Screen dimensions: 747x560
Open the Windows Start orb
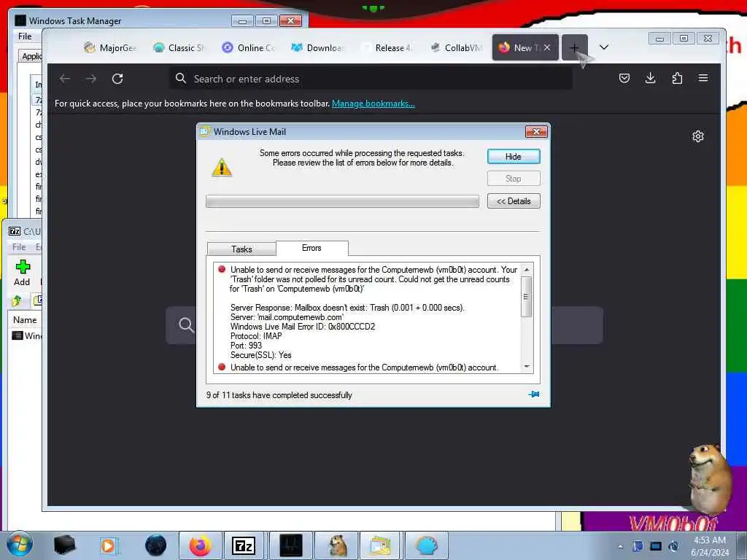(x=19, y=545)
